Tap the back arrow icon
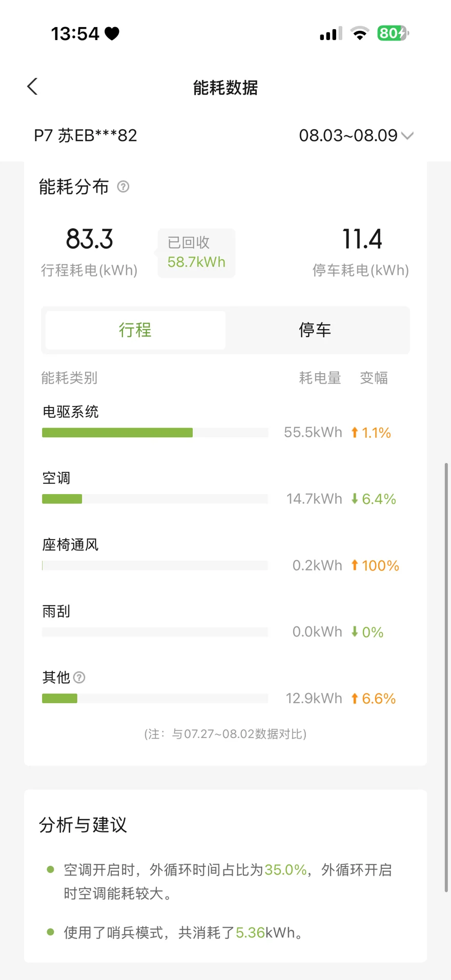The image size is (451, 980). pos(32,87)
